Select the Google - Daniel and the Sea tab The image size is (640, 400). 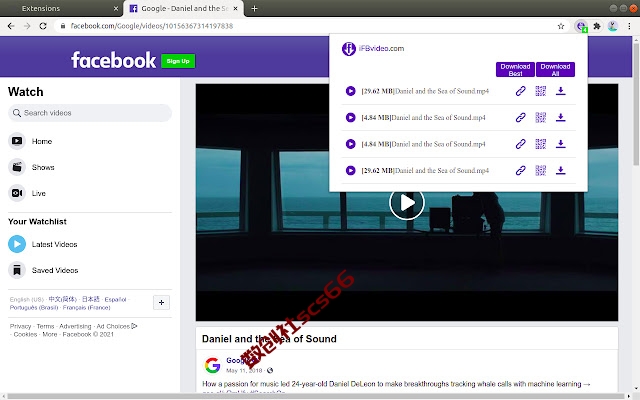184,8
